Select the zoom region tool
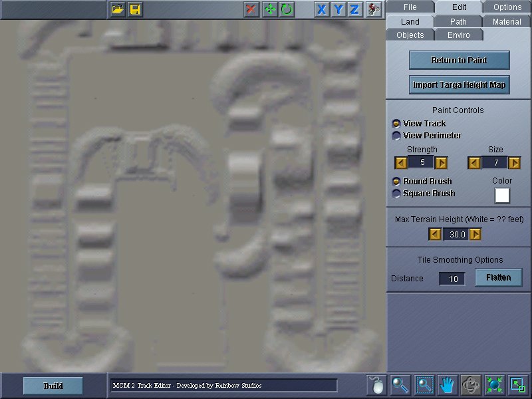 [x=424, y=385]
